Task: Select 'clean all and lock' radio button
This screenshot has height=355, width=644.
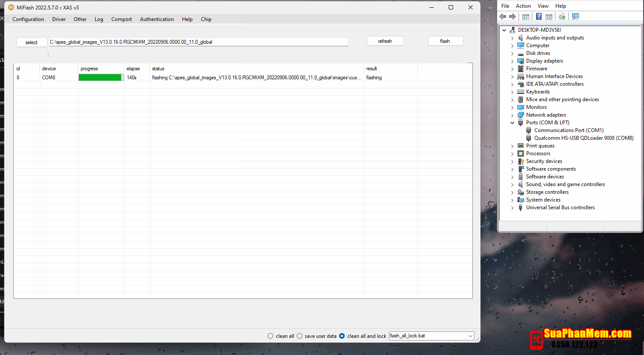Action: (342, 336)
